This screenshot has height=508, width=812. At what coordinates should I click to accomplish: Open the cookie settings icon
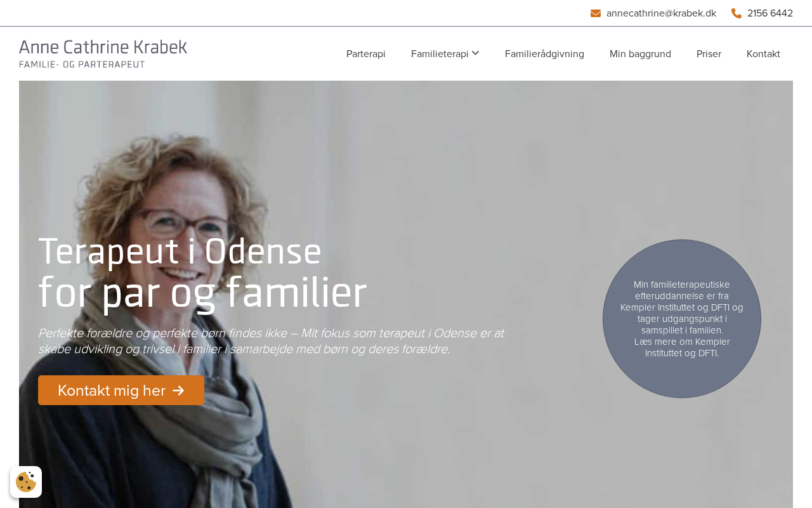point(26,482)
